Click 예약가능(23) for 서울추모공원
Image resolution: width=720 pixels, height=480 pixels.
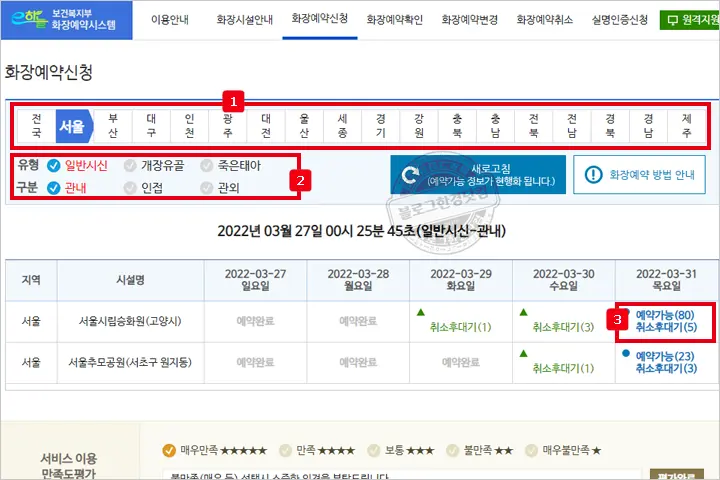point(665,356)
